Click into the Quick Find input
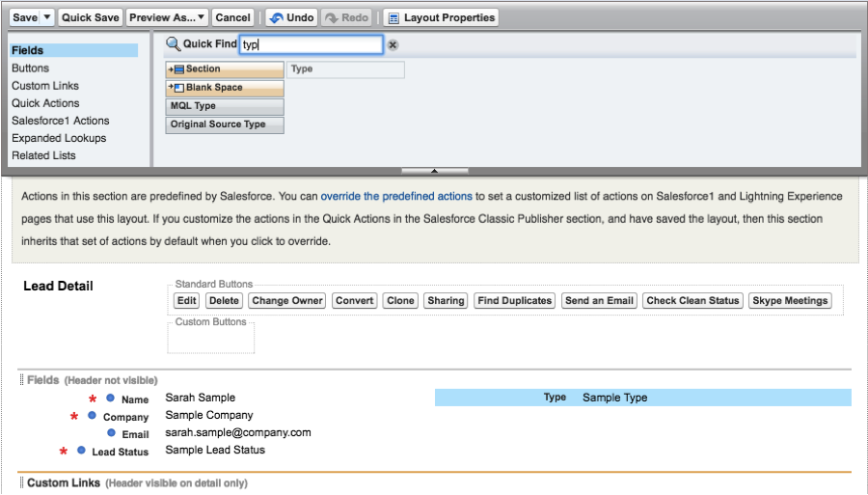 click(x=311, y=44)
